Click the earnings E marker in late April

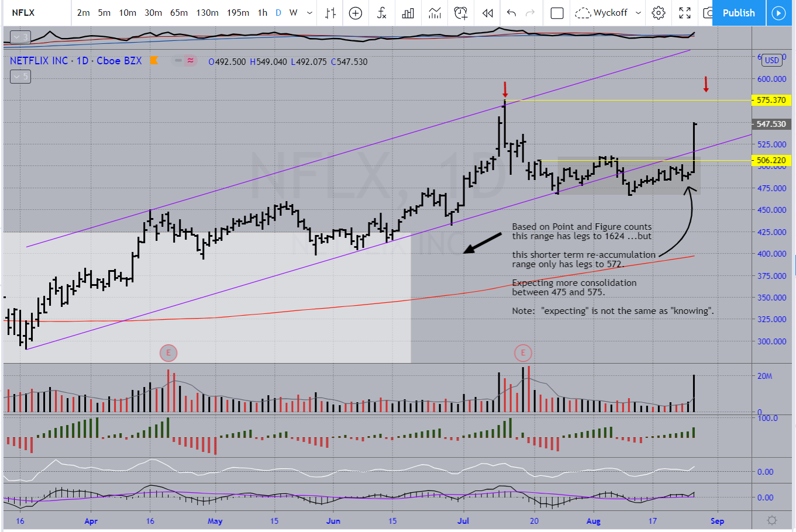[x=168, y=353]
